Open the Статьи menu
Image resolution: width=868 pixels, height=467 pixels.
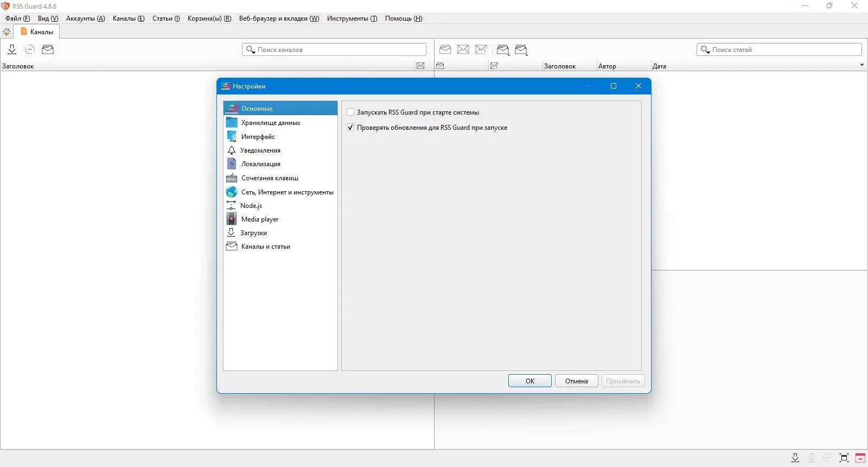point(166,18)
